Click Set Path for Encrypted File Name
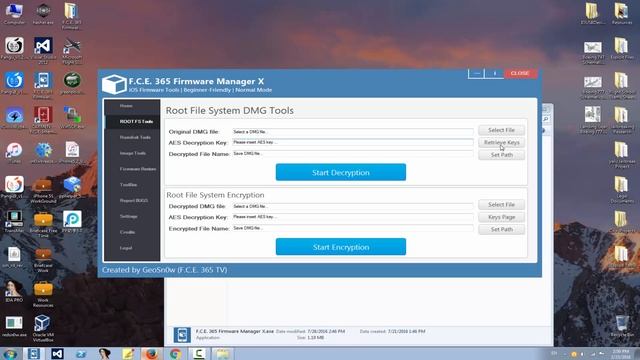 [x=501, y=229]
